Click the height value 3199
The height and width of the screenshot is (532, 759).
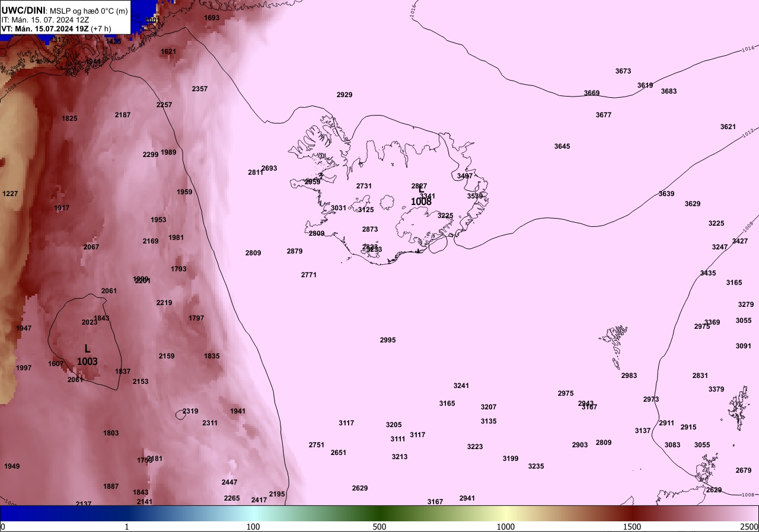[511, 459]
